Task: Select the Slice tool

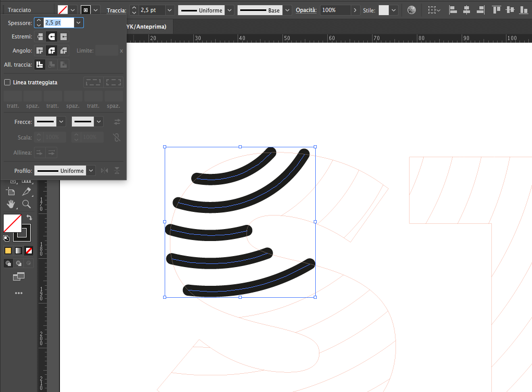Action: [x=27, y=192]
